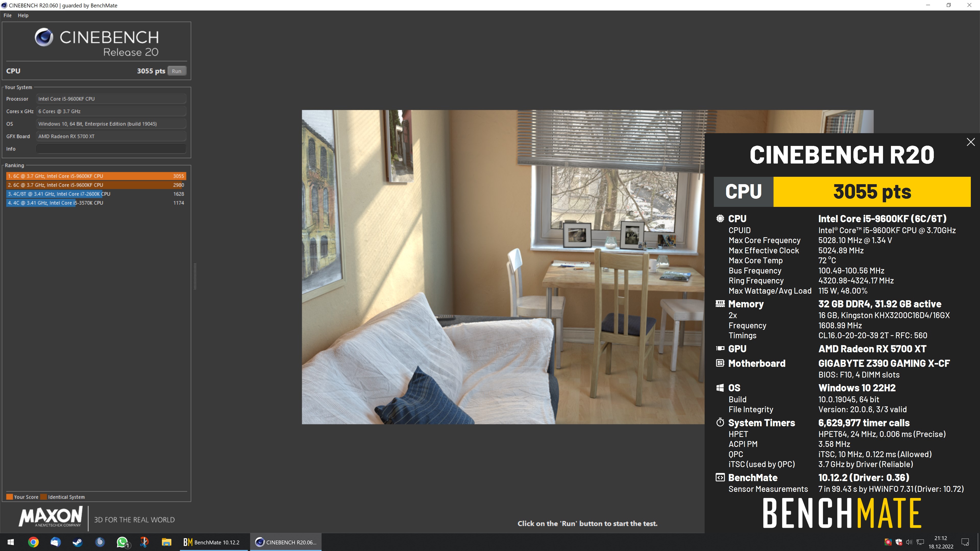
Task: Open the blue circular app in taskbar
Action: tap(100, 542)
